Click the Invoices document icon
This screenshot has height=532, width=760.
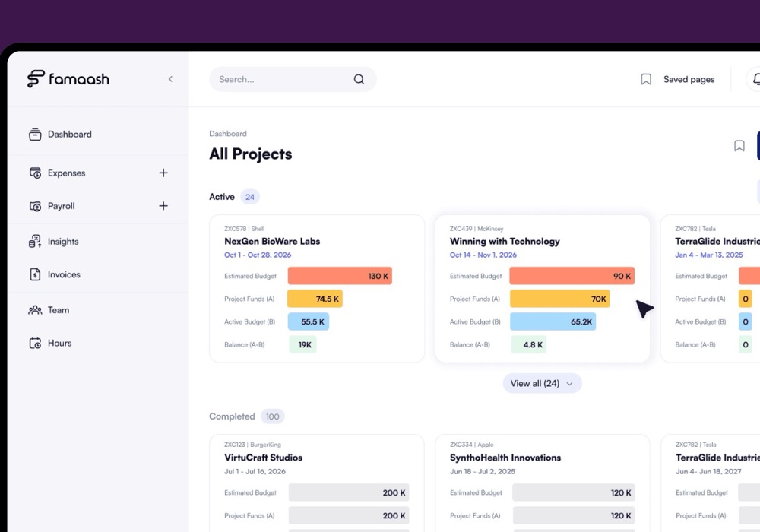[35, 274]
